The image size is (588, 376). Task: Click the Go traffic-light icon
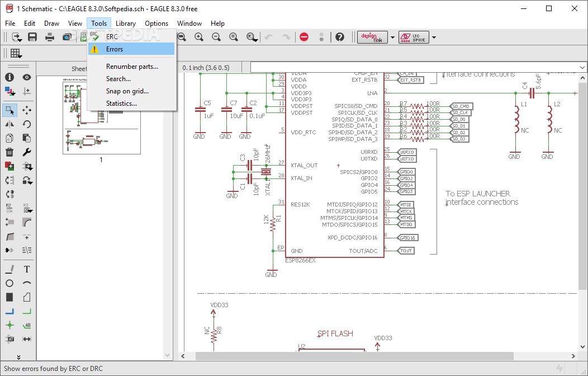(321, 37)
